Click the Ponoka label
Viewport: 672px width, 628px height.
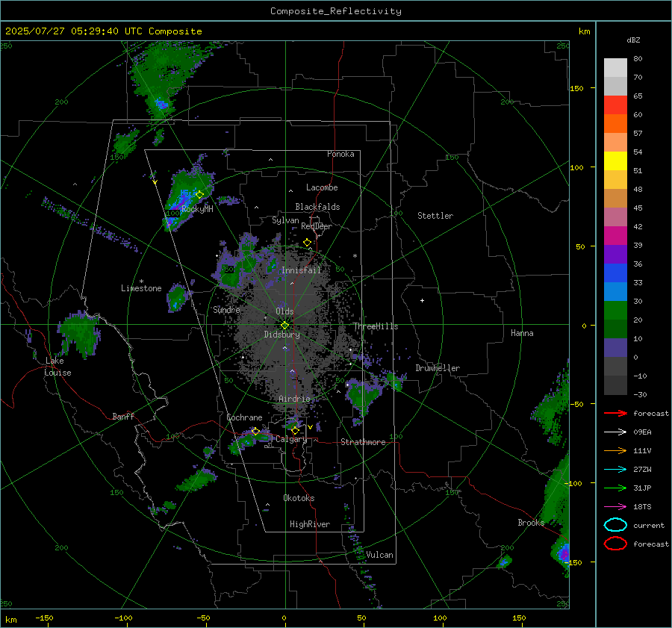340,154
